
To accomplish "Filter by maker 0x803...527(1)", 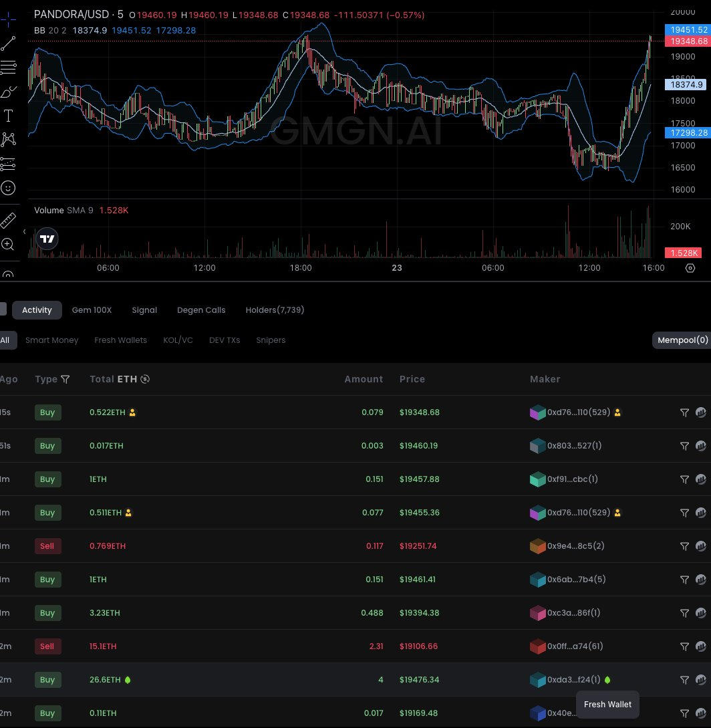I will pyautogui.click(x=684, y=446).
